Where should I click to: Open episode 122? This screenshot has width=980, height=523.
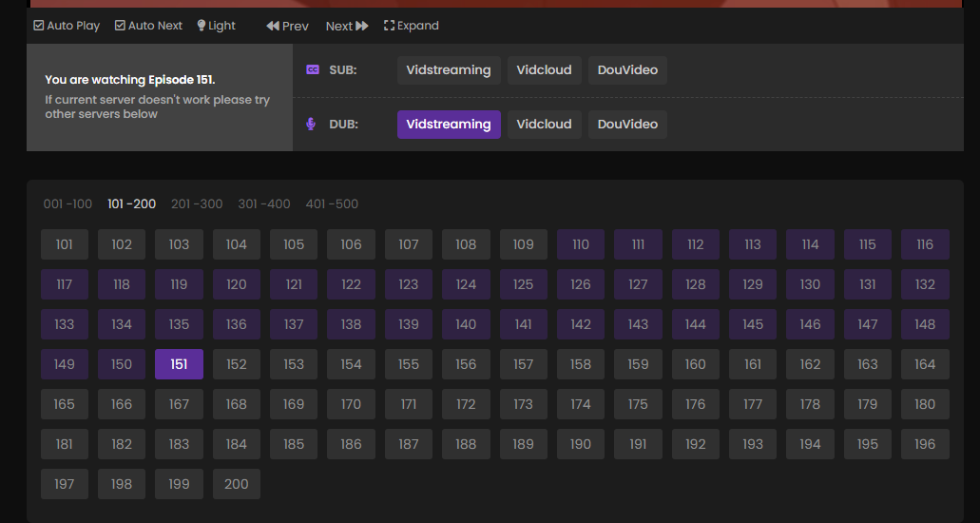tap(352, 284)
